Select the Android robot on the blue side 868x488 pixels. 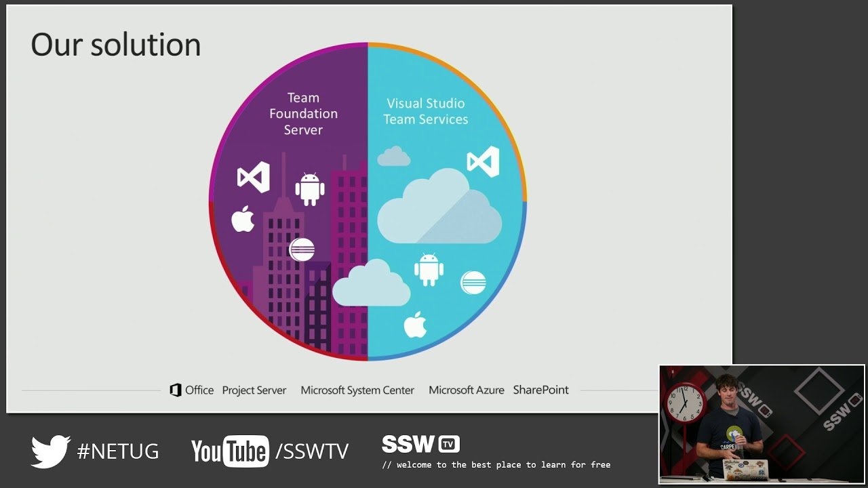pos(429,269)
